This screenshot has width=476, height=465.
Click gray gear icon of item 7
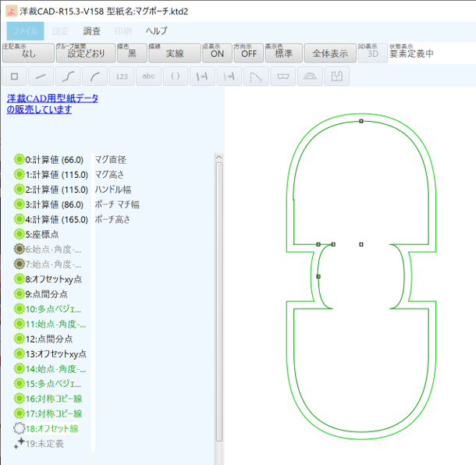pos(20,264)
